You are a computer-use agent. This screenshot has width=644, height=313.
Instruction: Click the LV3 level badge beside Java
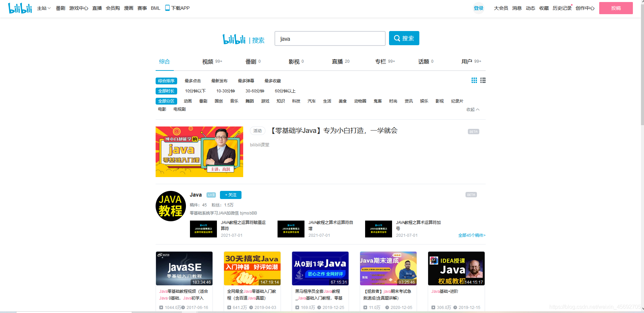pyautogui.click(x=211, y=195)
